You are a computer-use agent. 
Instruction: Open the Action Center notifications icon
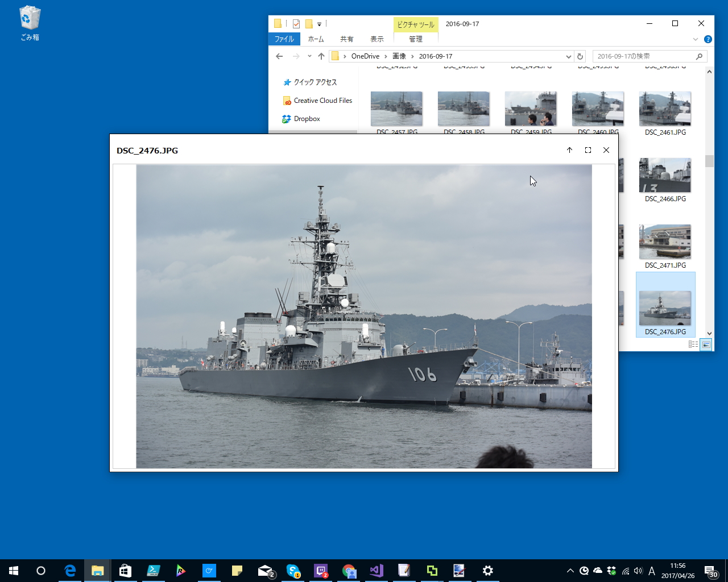coord(711,571)
